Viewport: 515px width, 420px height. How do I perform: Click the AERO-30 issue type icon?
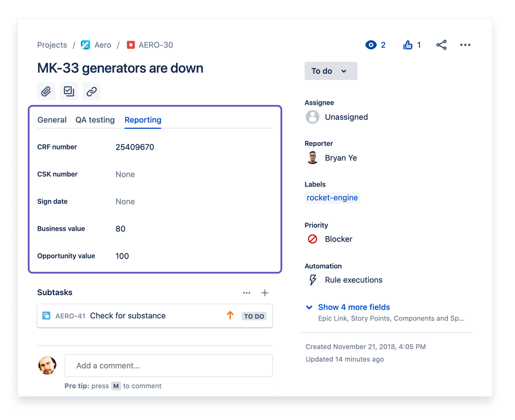pyautogui.click(x=130, y=45)
